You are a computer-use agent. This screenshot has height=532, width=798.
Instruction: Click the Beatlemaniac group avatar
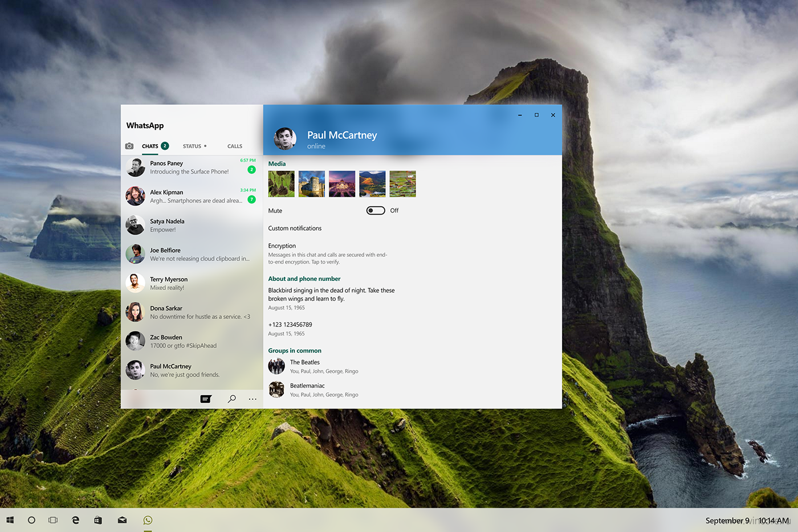(x=276, y=390)
